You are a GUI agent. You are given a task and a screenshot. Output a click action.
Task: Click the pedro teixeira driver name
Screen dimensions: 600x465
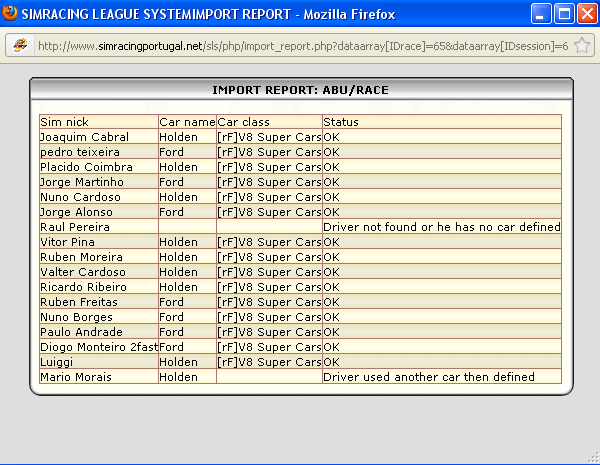point(79,152)
